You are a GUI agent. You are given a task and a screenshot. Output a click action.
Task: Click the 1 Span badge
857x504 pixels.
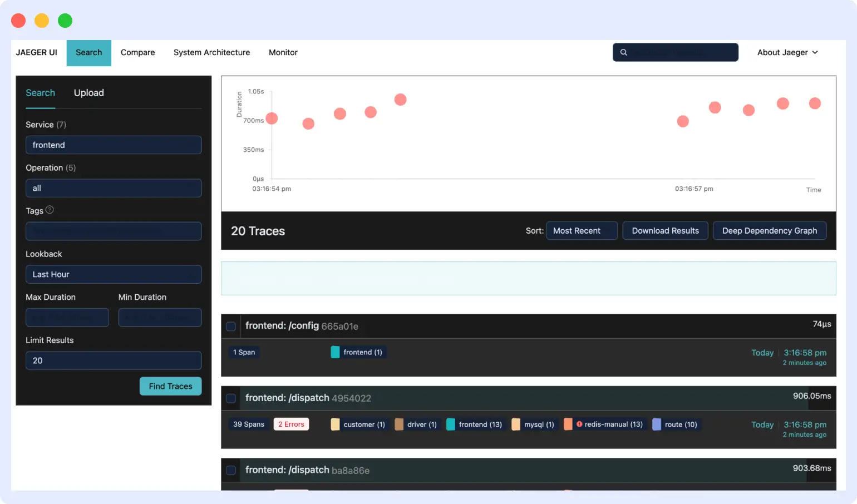point(244,352)
